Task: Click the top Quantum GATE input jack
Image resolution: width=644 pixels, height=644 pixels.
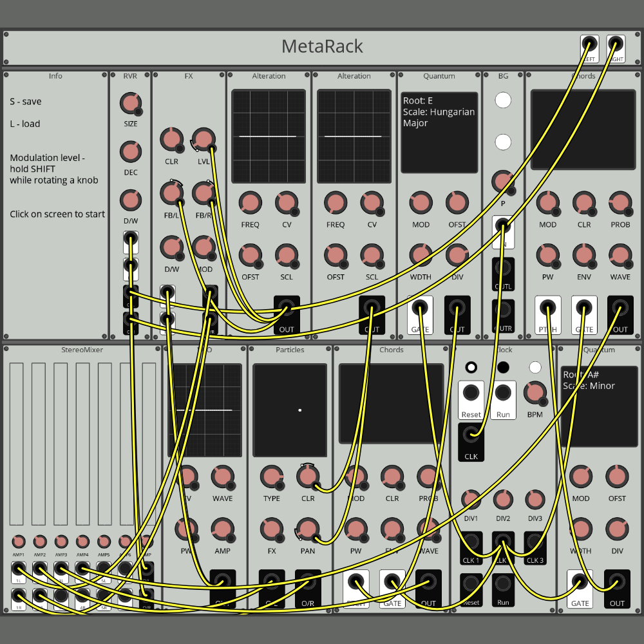Action: click(x=420, y=309)
